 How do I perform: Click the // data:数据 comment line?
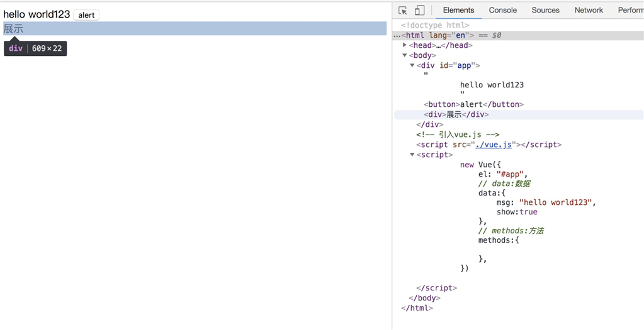(504, 184)
